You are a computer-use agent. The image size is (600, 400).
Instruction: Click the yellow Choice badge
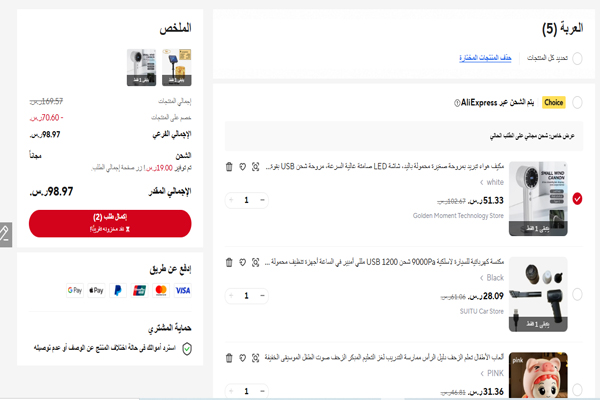(554, 102)
